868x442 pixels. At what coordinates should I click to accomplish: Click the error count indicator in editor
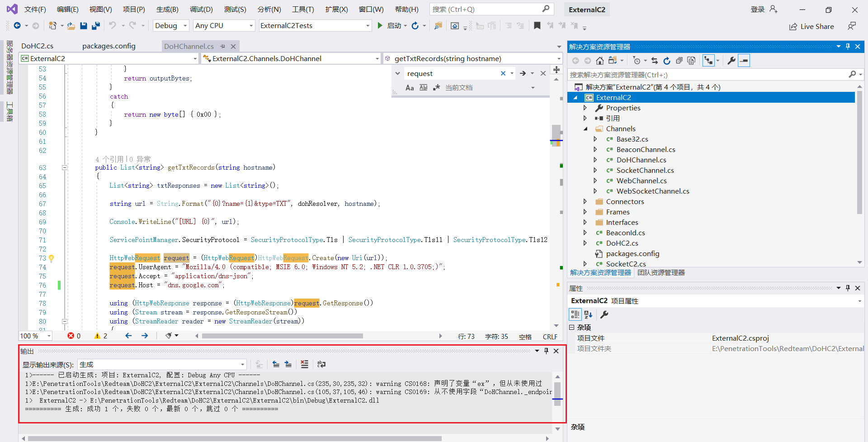click(74, 336)
